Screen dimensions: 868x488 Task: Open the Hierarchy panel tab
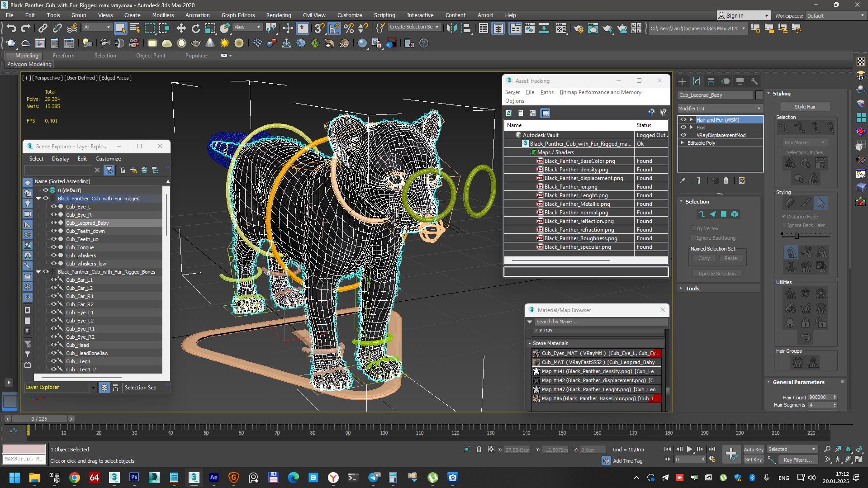coord(711,81)
